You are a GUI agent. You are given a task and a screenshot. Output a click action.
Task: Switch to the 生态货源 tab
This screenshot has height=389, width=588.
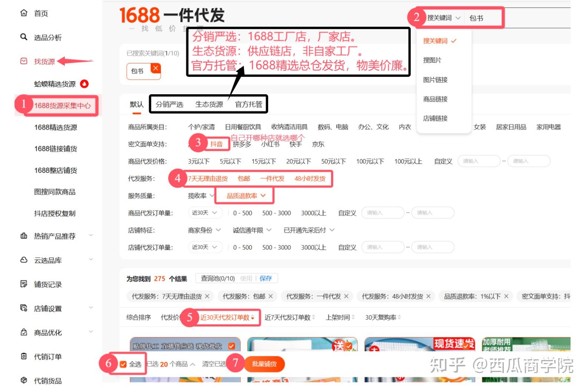(x=209, y=105)
